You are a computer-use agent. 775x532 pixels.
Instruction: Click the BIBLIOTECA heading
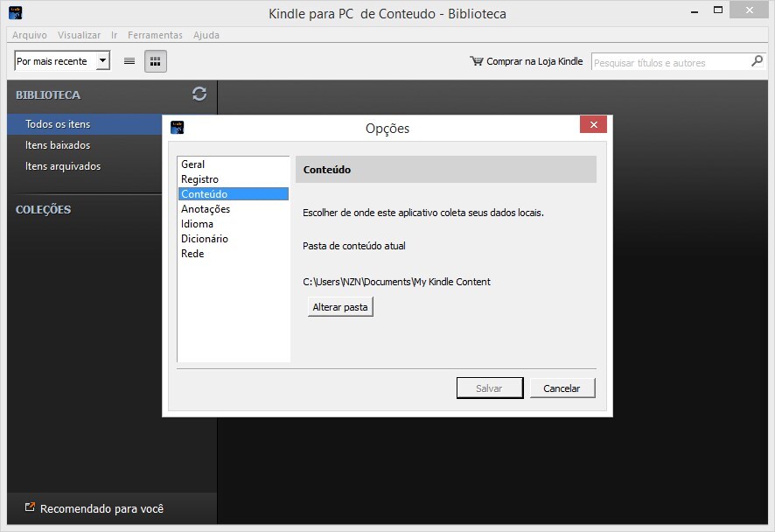[x=48, y=94]
